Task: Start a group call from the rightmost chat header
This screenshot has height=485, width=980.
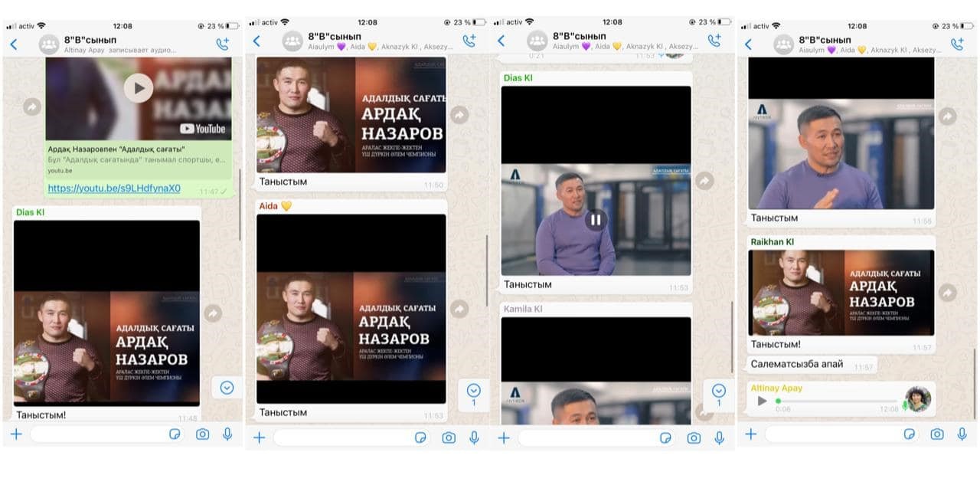Action: (x=957, y=44)
